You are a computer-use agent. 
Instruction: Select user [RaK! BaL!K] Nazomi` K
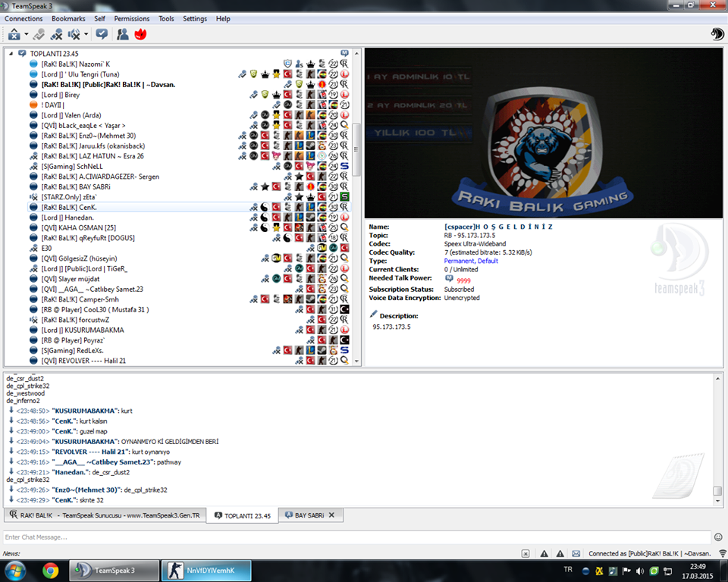point(76,64)
